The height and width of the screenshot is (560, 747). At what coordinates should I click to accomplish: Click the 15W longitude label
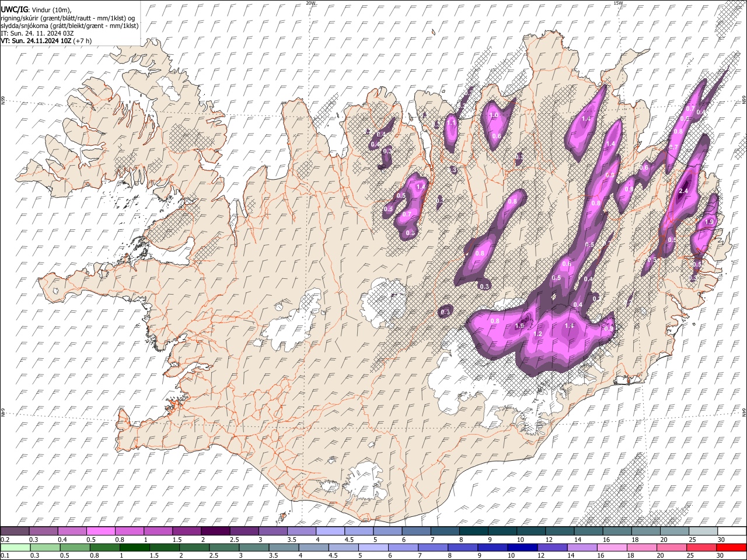coord(617,3)
